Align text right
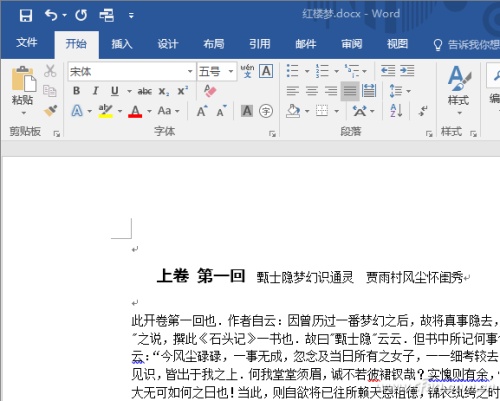The width and height of the screenshot is (500, 401). click(331, 91)
